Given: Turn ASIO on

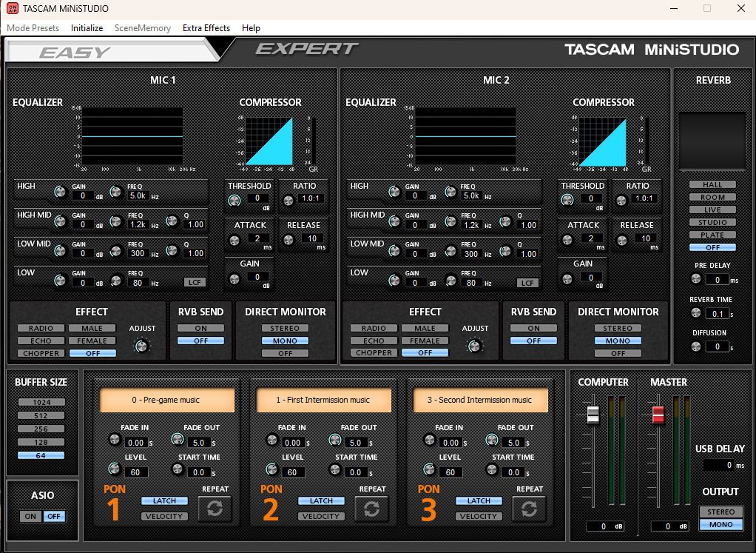Looking at the screenshot, I should tap(30, 516).
